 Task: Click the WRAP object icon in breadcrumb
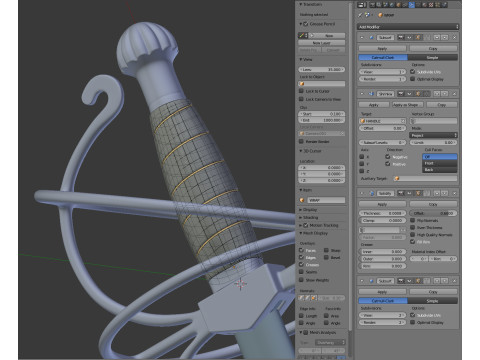coord(380,15)
